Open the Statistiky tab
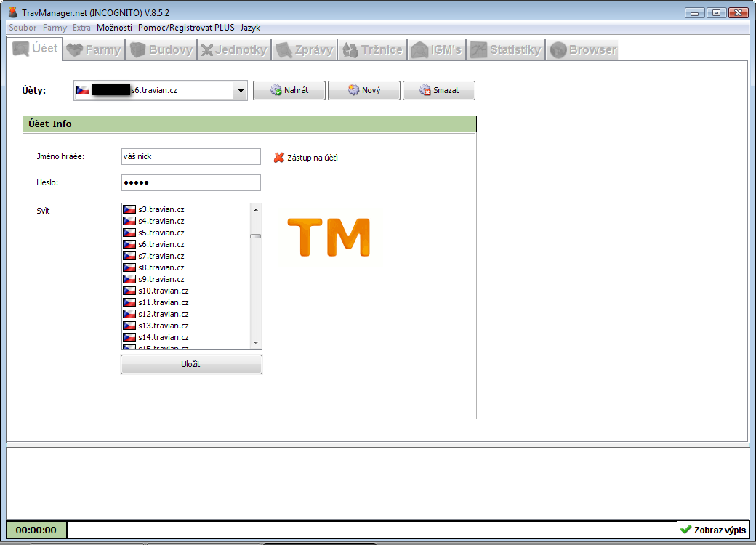This screenshot has height=545, width=756. click(x=505, y=49)
